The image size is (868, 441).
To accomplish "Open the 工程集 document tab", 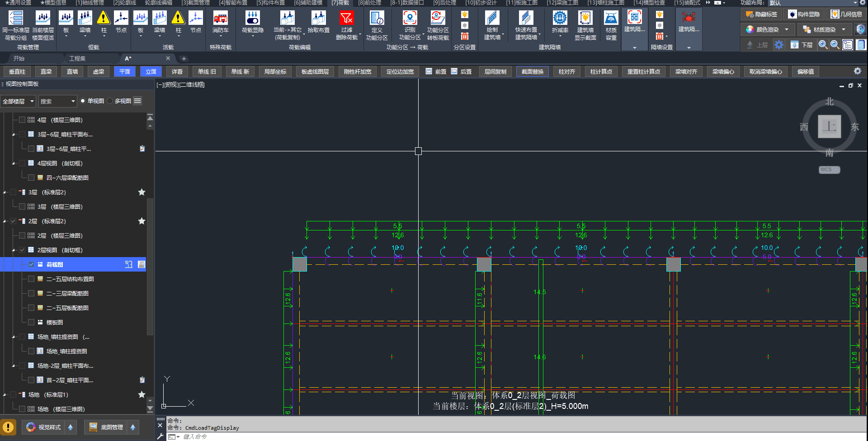I will 77,58.
